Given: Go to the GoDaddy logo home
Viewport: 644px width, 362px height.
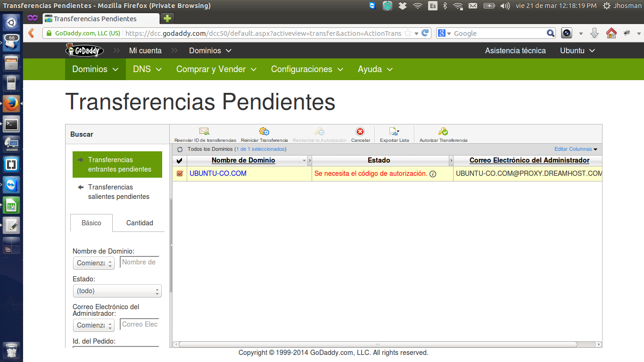Looking at the screenshot, I should coord(84,50).
